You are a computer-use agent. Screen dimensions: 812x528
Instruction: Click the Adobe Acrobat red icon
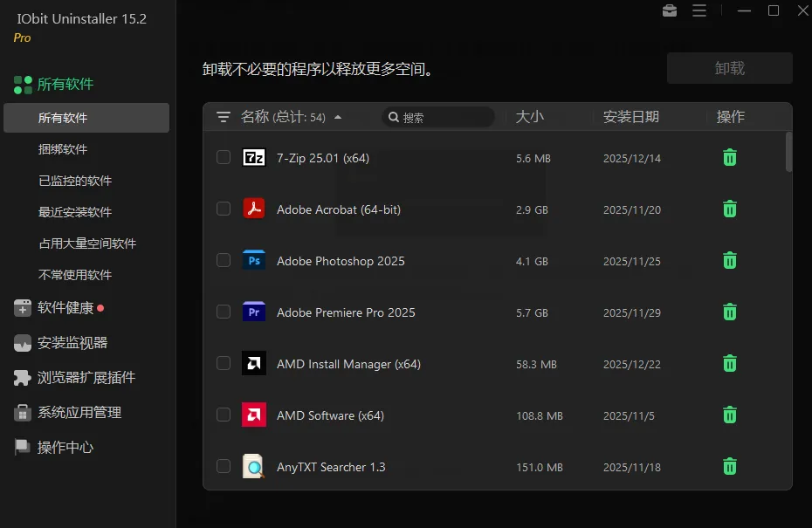pyautogui.click(x=254, y=209)
